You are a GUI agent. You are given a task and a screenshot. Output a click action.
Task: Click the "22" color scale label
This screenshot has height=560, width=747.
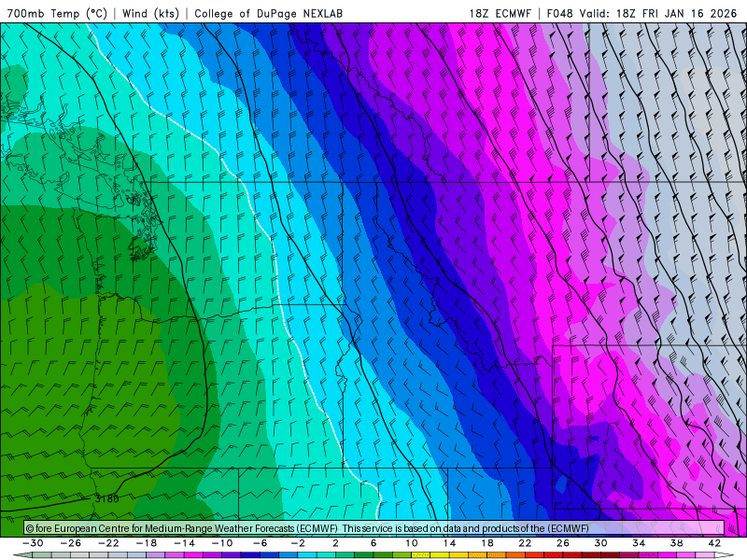tap(525, 543)
